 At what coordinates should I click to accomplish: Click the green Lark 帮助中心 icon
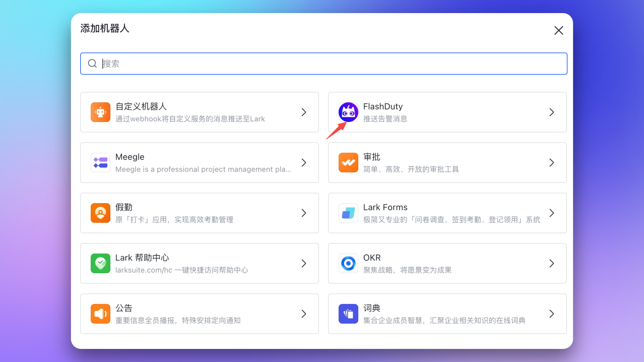coord(100,263)
